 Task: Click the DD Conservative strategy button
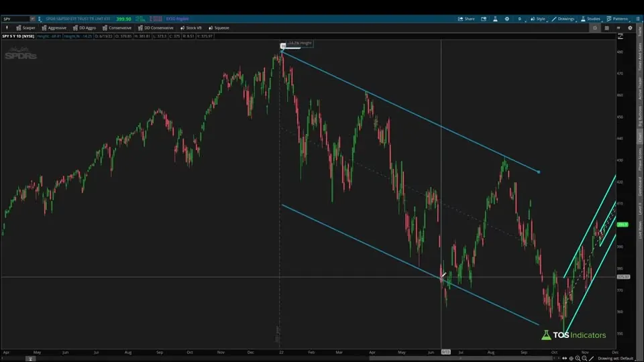point(156,28)
